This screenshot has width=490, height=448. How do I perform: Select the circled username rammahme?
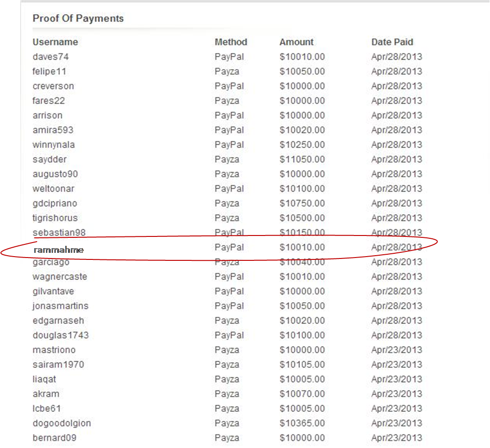click(59, 250)
